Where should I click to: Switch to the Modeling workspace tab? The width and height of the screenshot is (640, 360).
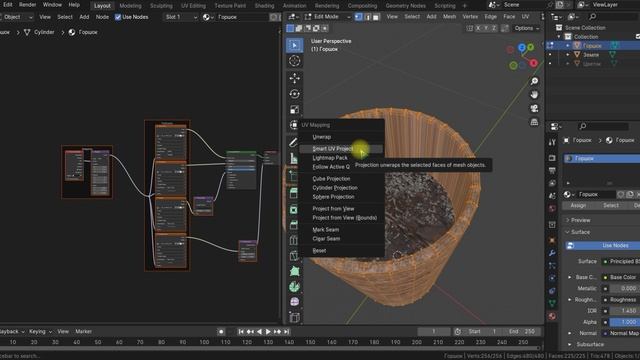[x=130, y=6]
